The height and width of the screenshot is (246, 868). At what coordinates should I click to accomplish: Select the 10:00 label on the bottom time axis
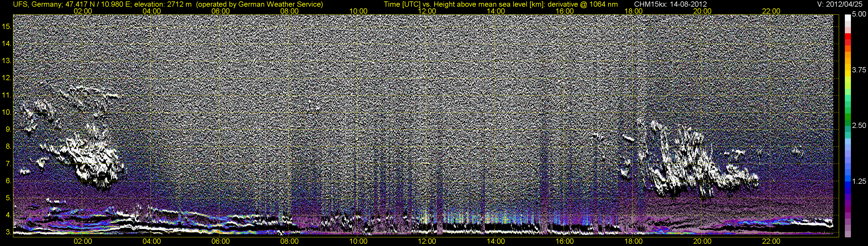click(358, 241)
